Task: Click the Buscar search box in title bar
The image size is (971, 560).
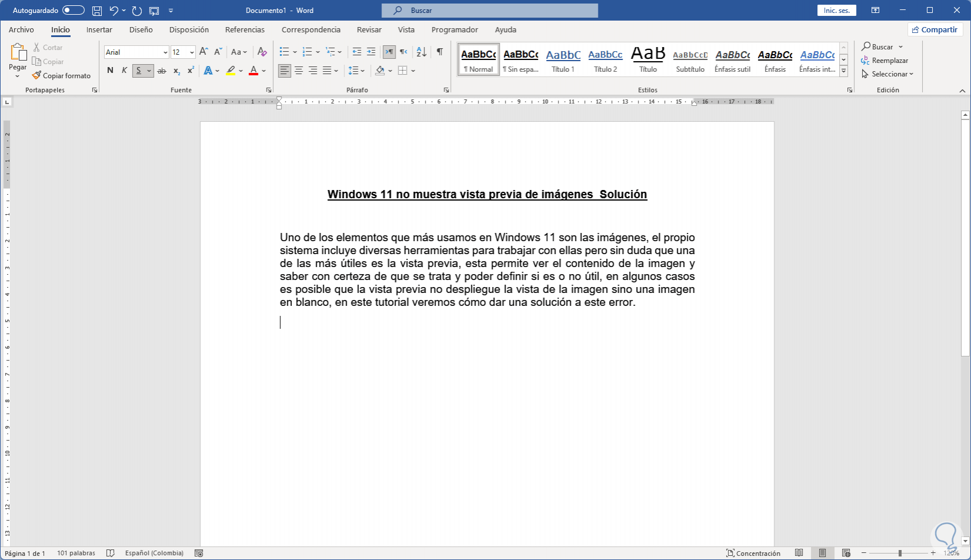Action: pyautogui.click(x=490, y=11)
